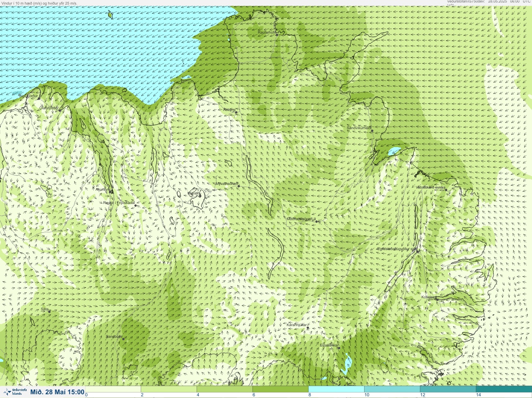This screenshot has height=398, width=532.
Task: Select the 12–14 m/s legend color
Action: click(x=448, y=389)
